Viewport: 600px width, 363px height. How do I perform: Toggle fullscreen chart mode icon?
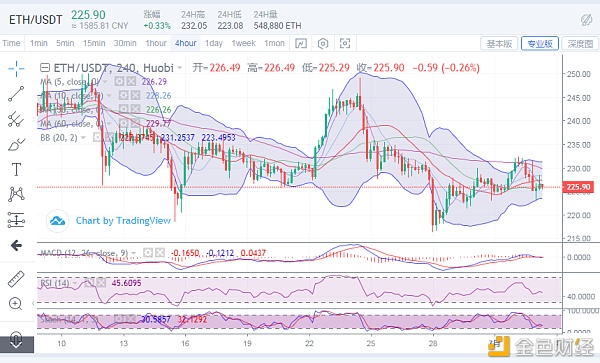click(345, 44)
